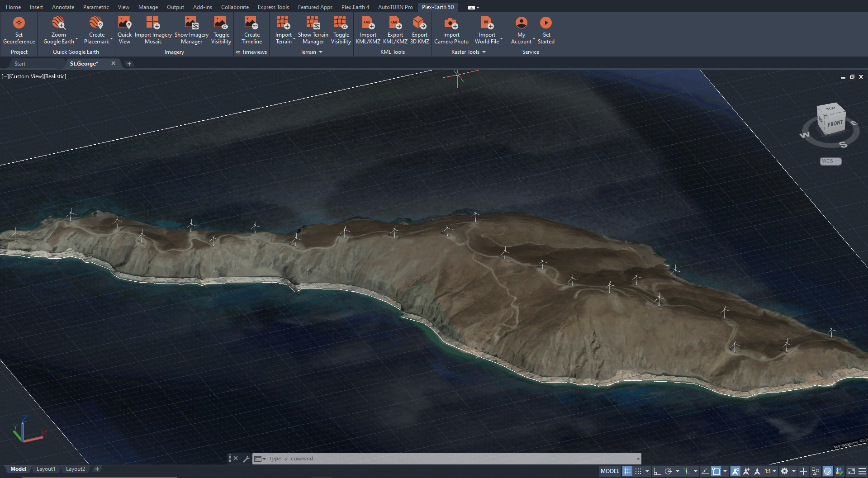Image resolution: width=868 pixels, height=478 pixels.
Task: Switch to the Layout2 tab
Action: (75, 469)
